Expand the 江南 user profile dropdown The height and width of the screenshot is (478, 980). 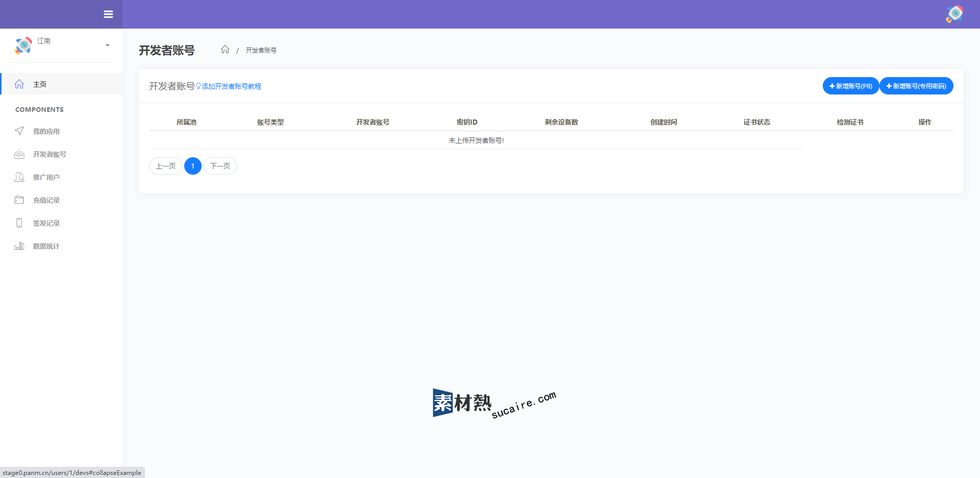click(107, 45)
